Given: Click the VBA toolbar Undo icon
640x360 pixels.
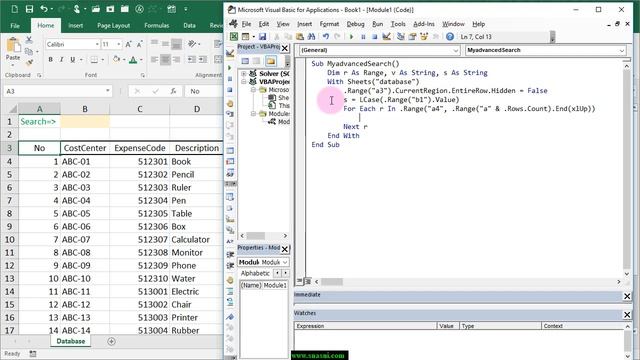Looking at the screenshot, I should tap(326, 37).
